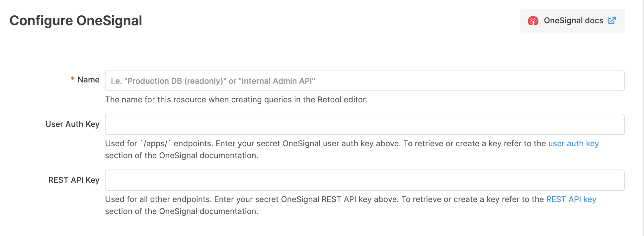The height and width of the screenshot is (236, 644).
Task: Click the REST API Key label
Action: coord(74,180)
